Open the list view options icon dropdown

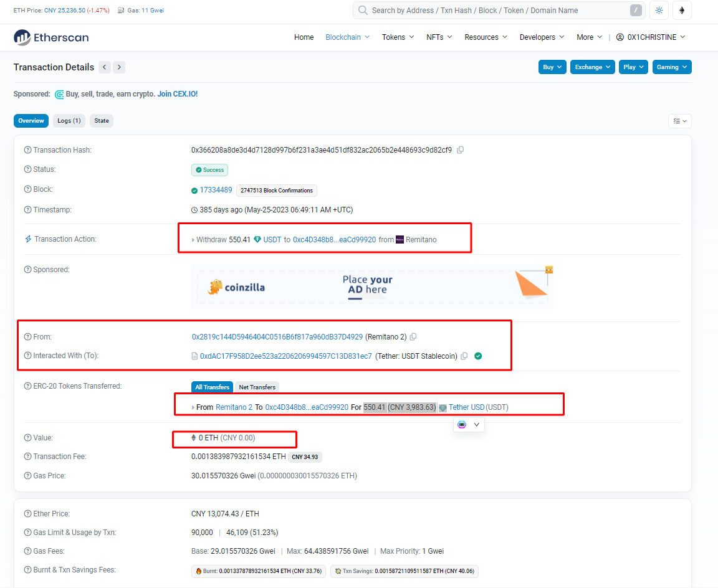point(679,121)
